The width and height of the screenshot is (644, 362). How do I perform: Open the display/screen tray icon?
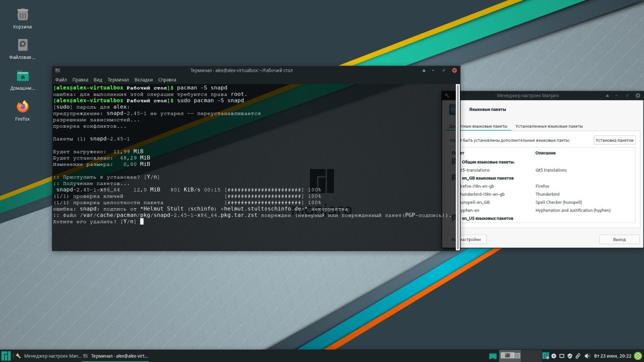pyautogui.click(x=562, y=356)
